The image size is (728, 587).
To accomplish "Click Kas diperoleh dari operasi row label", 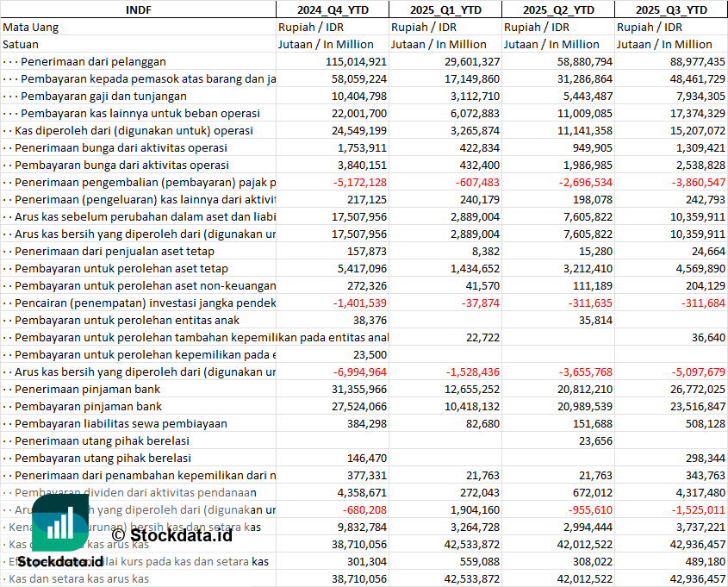I will [x=134, y=130].
